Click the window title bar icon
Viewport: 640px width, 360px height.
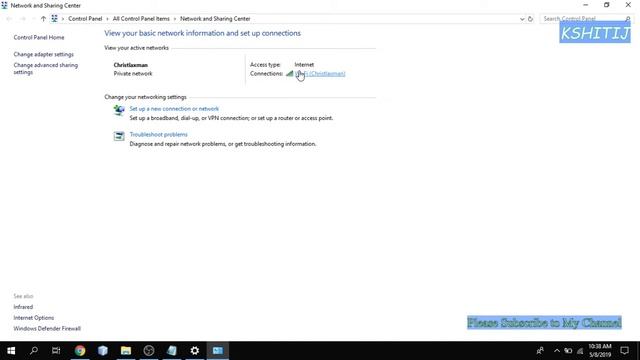(4, 5)
